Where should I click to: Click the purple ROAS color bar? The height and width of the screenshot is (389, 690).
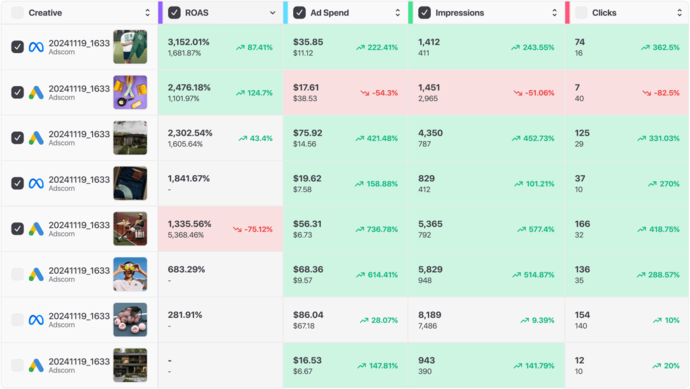click(x=161, y=13)
